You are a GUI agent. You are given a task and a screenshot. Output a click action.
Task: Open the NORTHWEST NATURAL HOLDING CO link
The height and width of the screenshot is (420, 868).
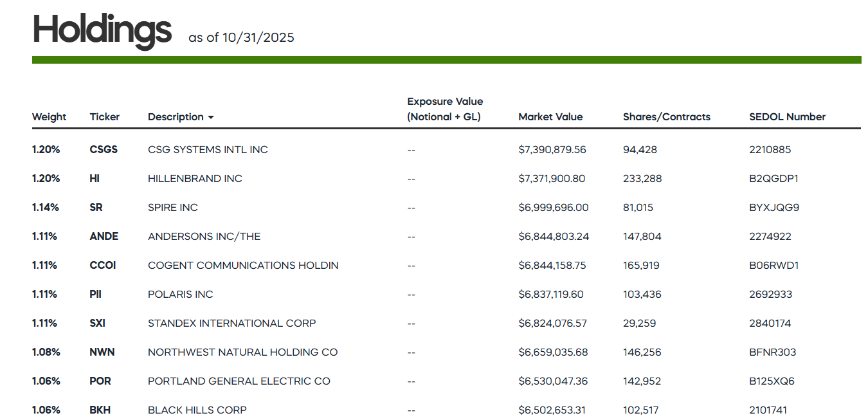coord(242,352)
